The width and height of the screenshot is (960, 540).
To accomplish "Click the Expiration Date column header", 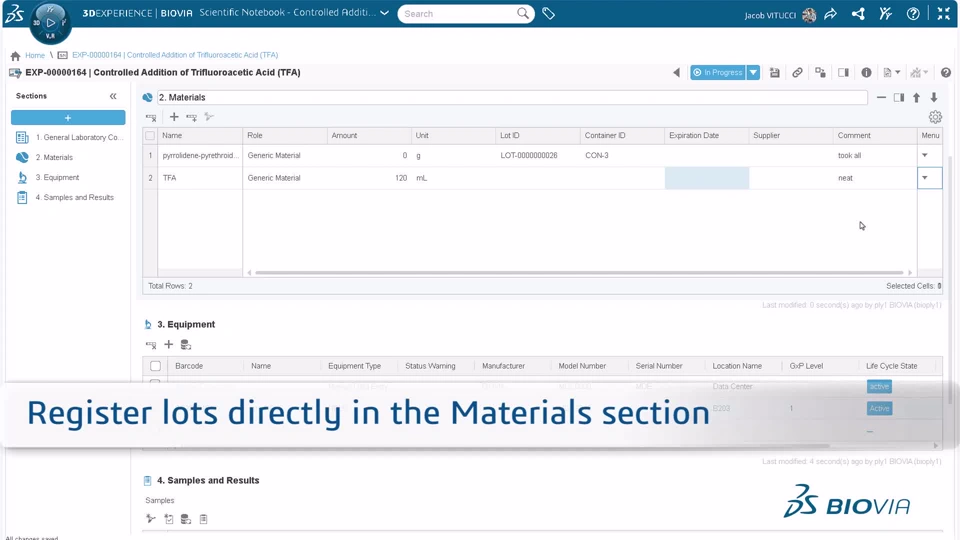I will 707,135.
